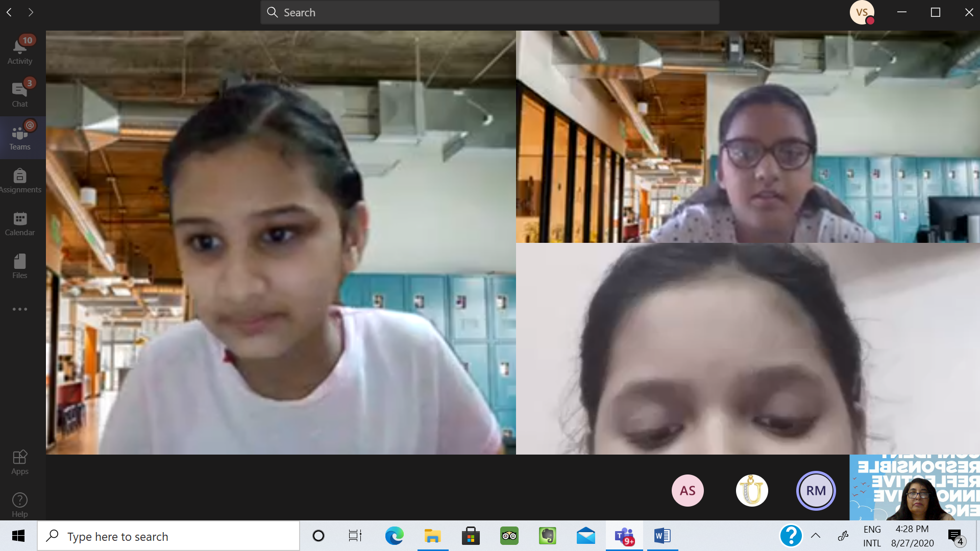The height and width of the screenshot is (551, 980).
Task: Open Microsoft Edge from the taskbar
Action: [x=394, y=536]
